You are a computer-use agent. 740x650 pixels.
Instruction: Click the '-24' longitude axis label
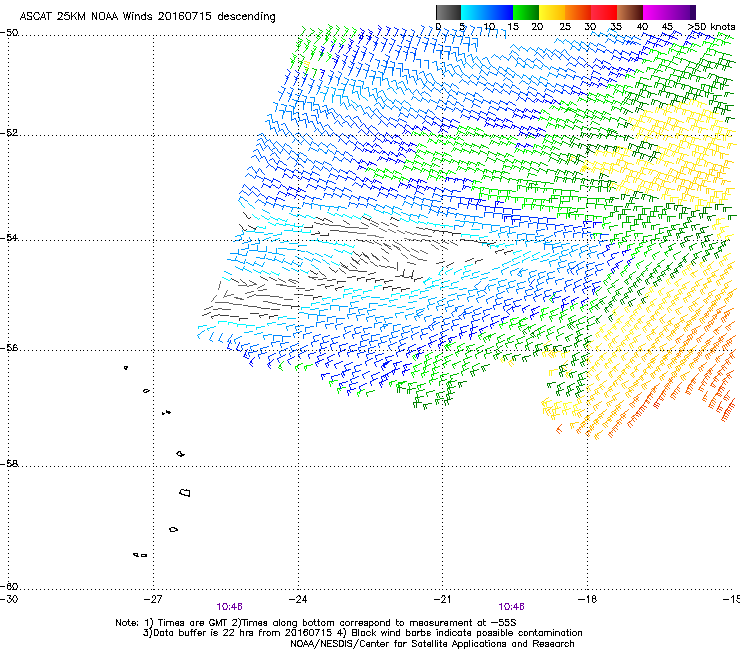pyautogui.click(x=298, y=599)
